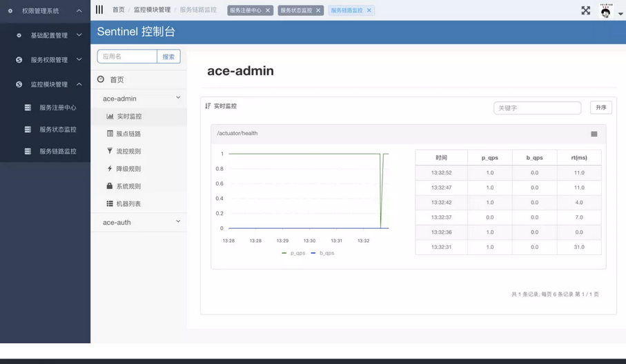Screen dimensions: 626x364
Task: Open the user avatar menu
Action: point(606,11)
